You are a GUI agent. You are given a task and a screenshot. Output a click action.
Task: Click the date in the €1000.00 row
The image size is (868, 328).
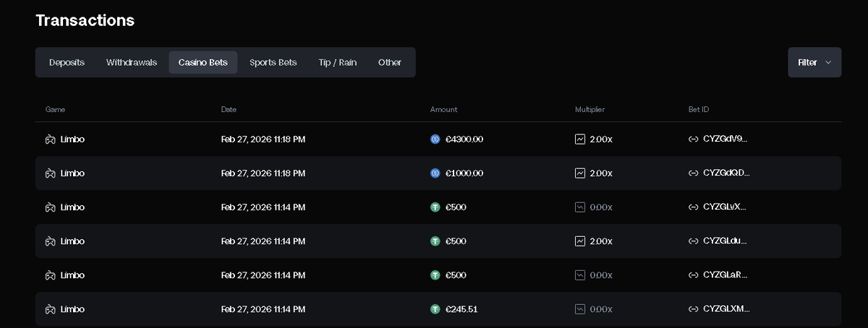[x=263, y=173]
